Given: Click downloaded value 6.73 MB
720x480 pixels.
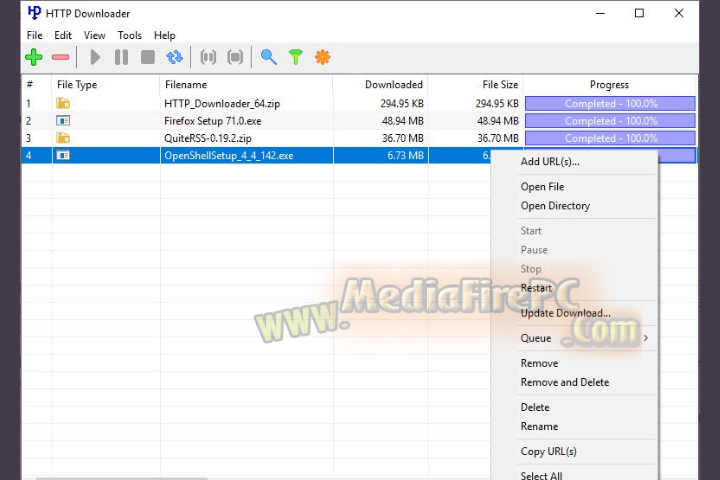Looking at the screenshot, I should [x=405, y=155].
